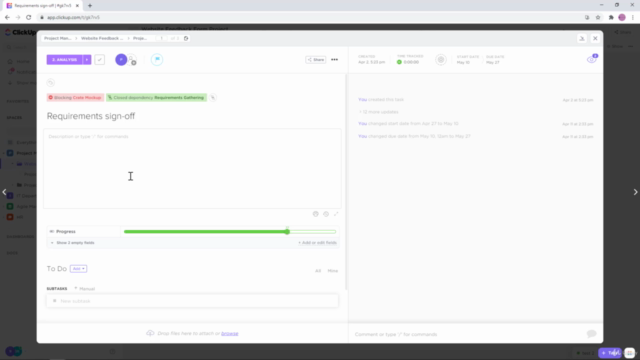640x360 pixels.
Task: Open Proje... breadcrumb list
Action: (x=140, y=38)
